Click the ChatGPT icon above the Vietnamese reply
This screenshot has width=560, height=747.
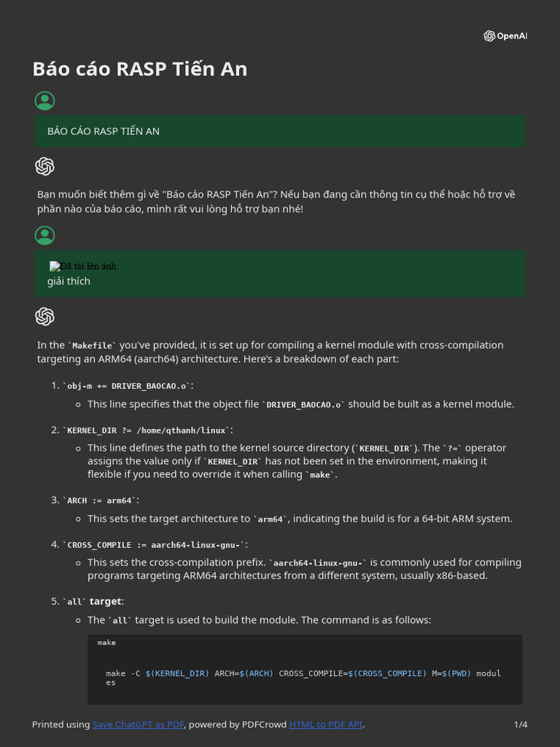click(44, 166)
